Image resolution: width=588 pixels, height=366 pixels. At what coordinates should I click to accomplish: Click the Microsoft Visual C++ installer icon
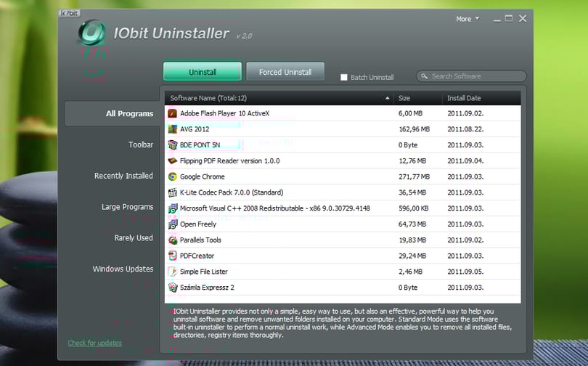(x=173, y=208)
